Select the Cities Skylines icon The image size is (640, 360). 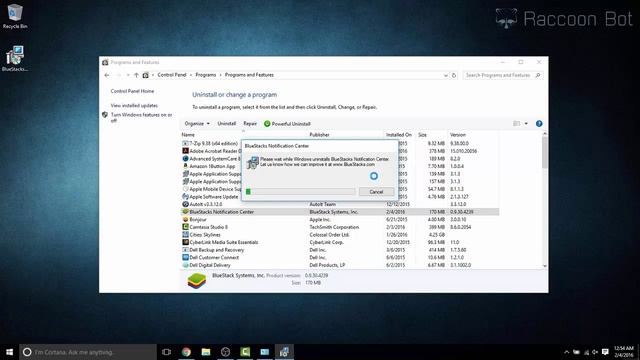(185, 235)
